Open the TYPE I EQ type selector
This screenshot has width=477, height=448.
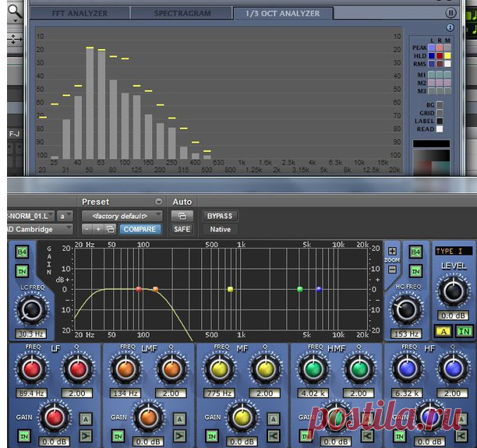(454, 251)
